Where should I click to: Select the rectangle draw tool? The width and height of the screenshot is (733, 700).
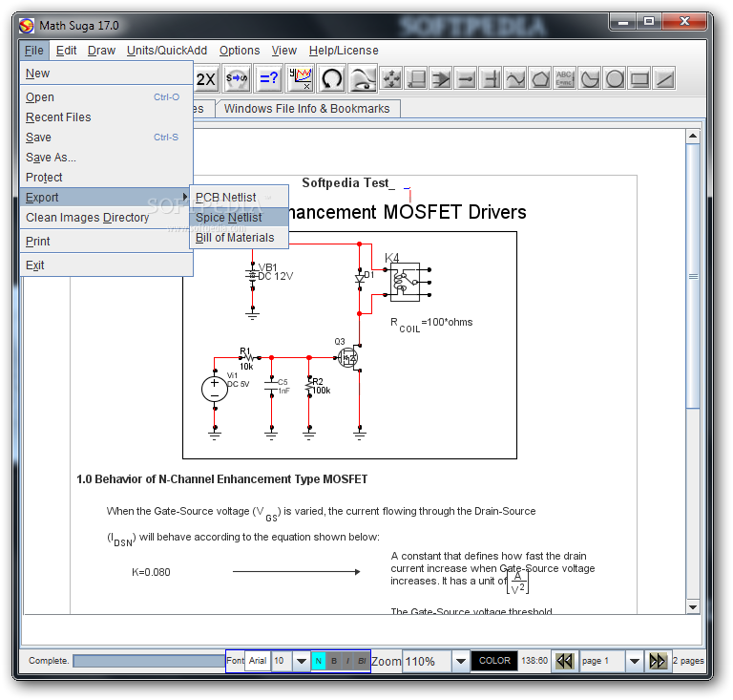(639, 78)
